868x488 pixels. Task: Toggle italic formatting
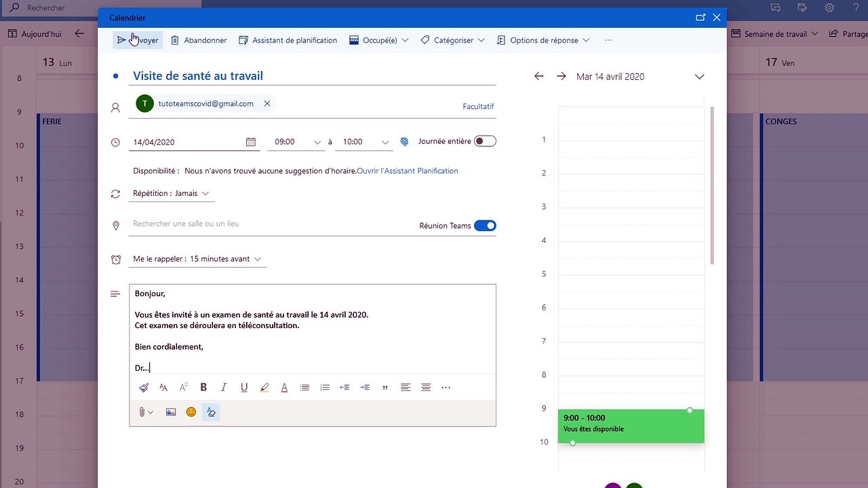(x=224, y=388)
